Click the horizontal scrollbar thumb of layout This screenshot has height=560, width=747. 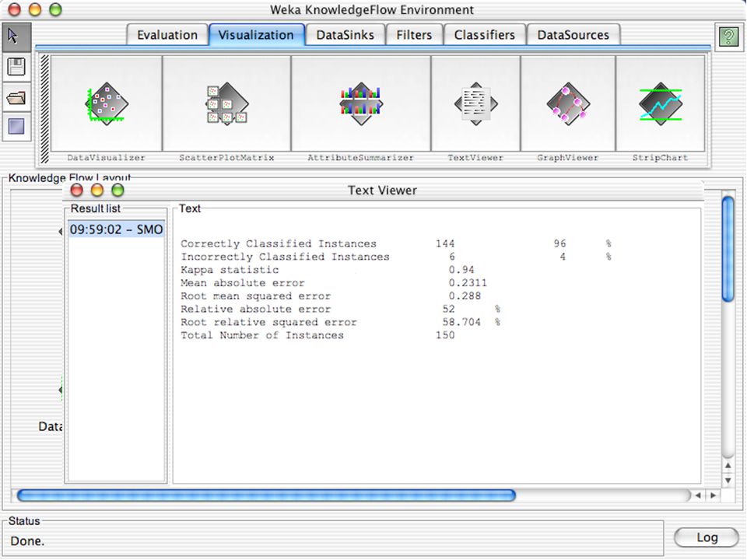266,495
